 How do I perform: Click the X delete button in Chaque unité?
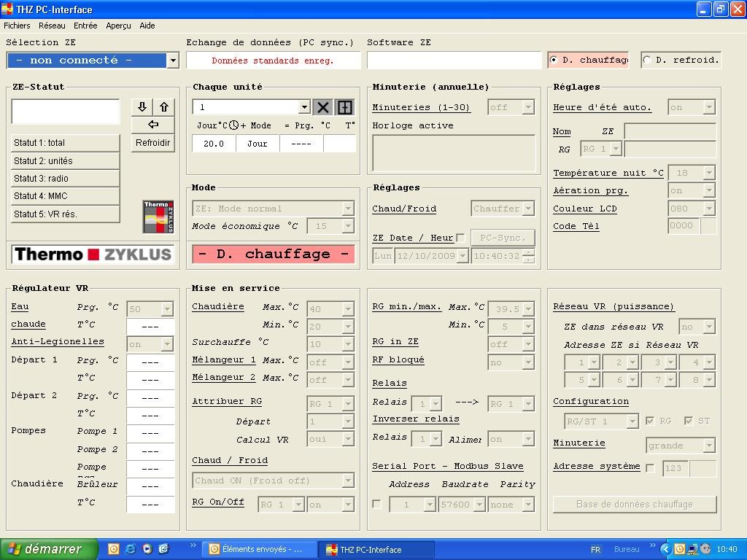coord(322,107)
